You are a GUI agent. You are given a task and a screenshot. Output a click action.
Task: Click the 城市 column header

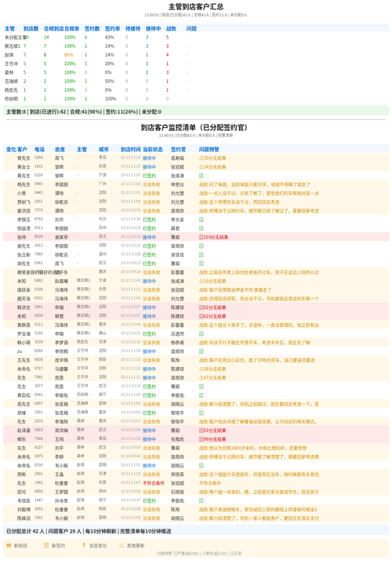(103, 149)
